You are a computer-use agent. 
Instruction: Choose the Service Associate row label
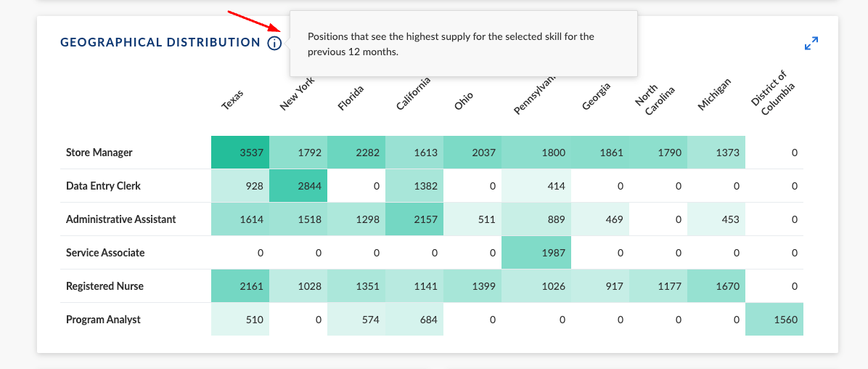pyautogui.click(x=105, y=253)
